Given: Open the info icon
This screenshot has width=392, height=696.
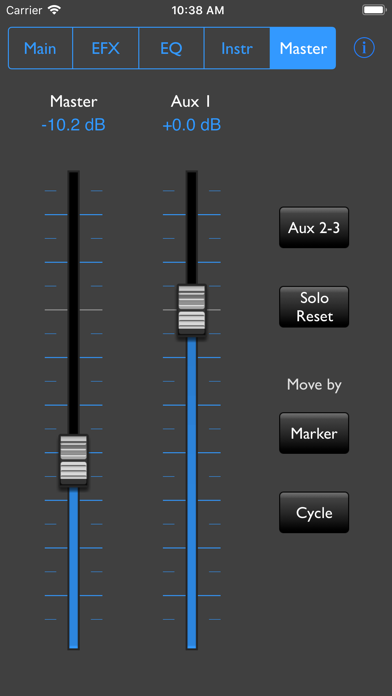Looking at the screenshot, I should pos(364,48).
